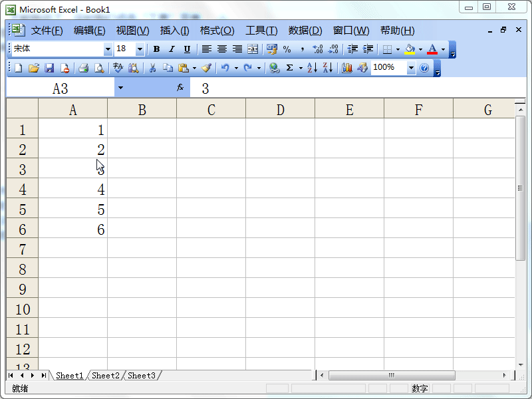Select column B header

(x=142, y=108)
